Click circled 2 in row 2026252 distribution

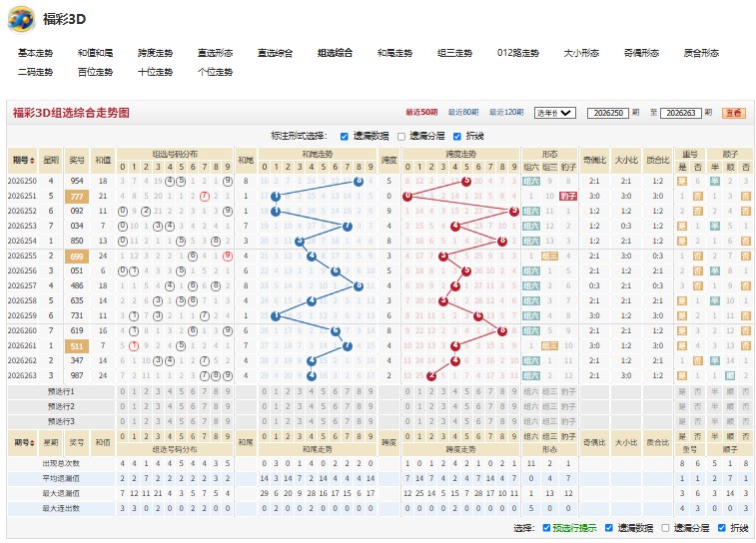146,211
